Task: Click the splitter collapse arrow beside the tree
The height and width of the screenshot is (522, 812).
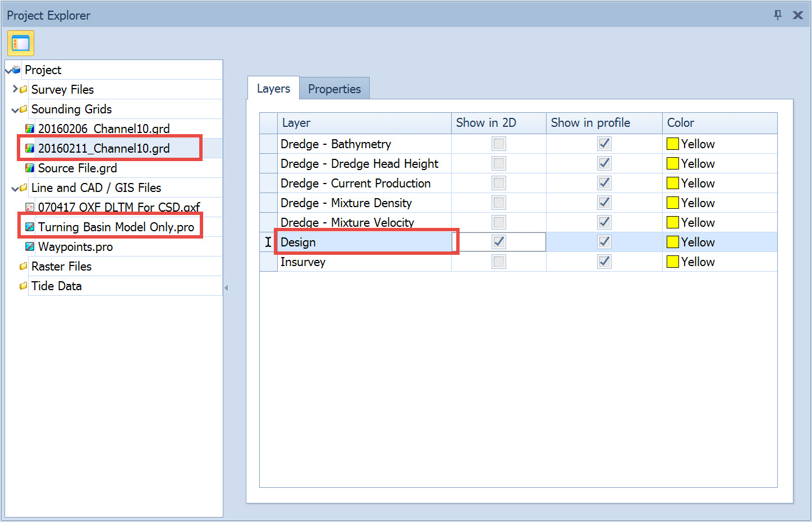Action: pos(226,288)
